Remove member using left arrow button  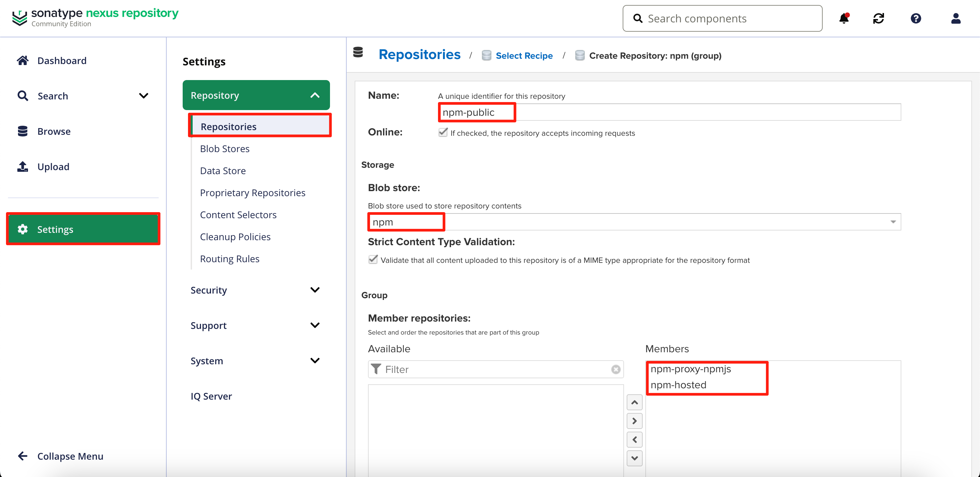[634, 440]
